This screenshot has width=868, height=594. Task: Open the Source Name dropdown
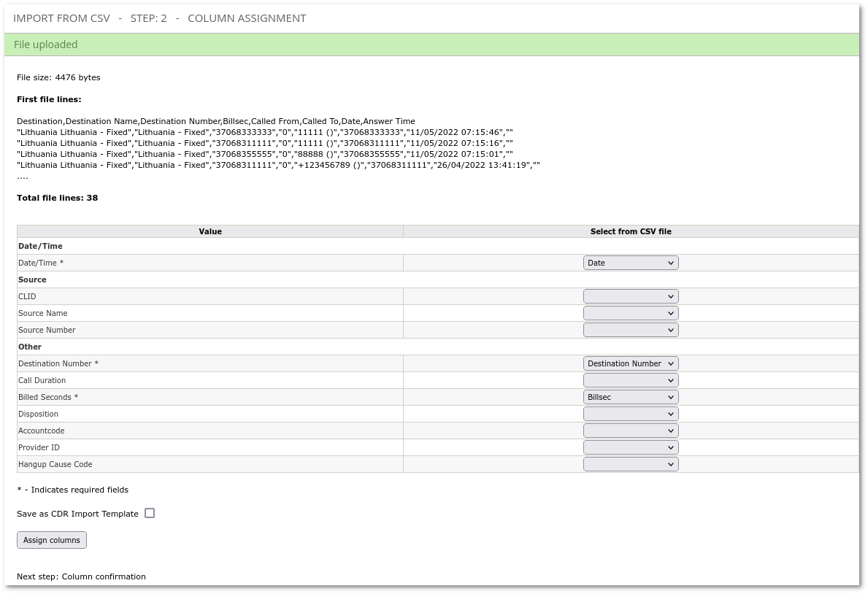631,313
